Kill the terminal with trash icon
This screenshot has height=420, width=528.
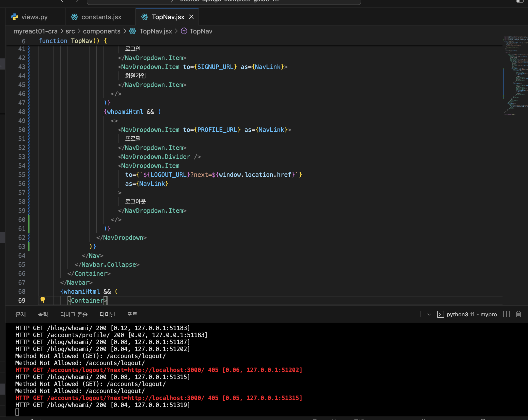pos(519,314)
